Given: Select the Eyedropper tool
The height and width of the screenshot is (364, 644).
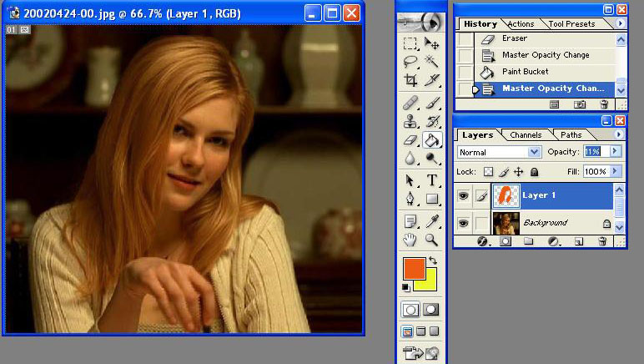Looking at the screenshot, I should pyautogui.click(x=432, y=221).
